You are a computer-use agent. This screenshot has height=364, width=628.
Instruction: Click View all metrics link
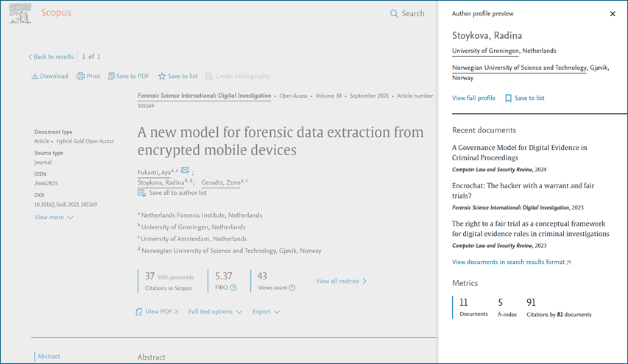click(341, 281)
